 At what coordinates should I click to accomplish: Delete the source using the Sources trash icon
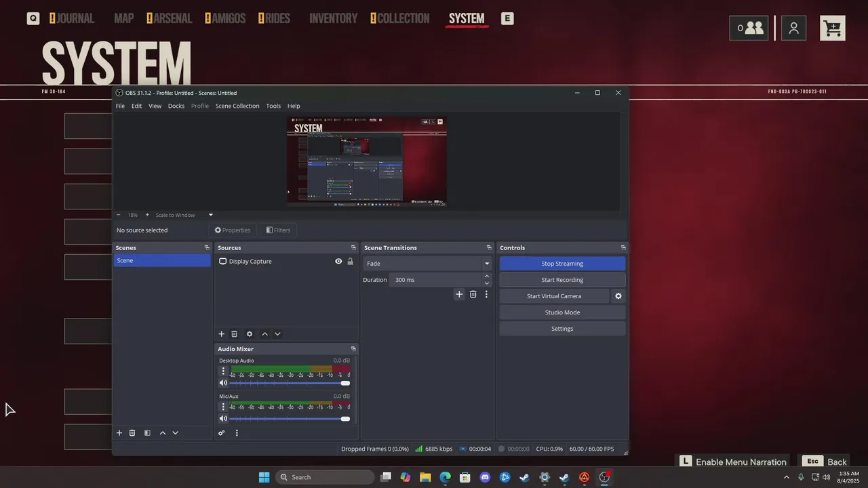235,334
